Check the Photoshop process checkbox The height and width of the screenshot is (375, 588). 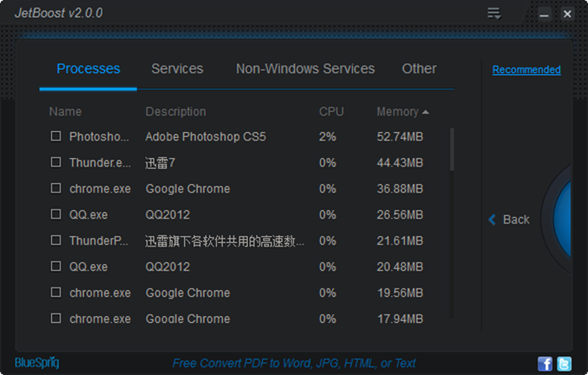pyautogui.click(x=56, y=136)
